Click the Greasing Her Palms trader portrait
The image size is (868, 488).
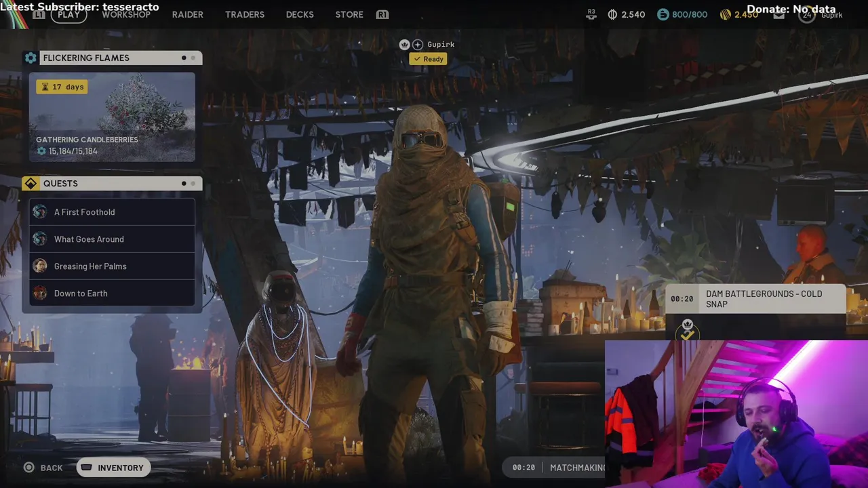click(x=40, y=266)
